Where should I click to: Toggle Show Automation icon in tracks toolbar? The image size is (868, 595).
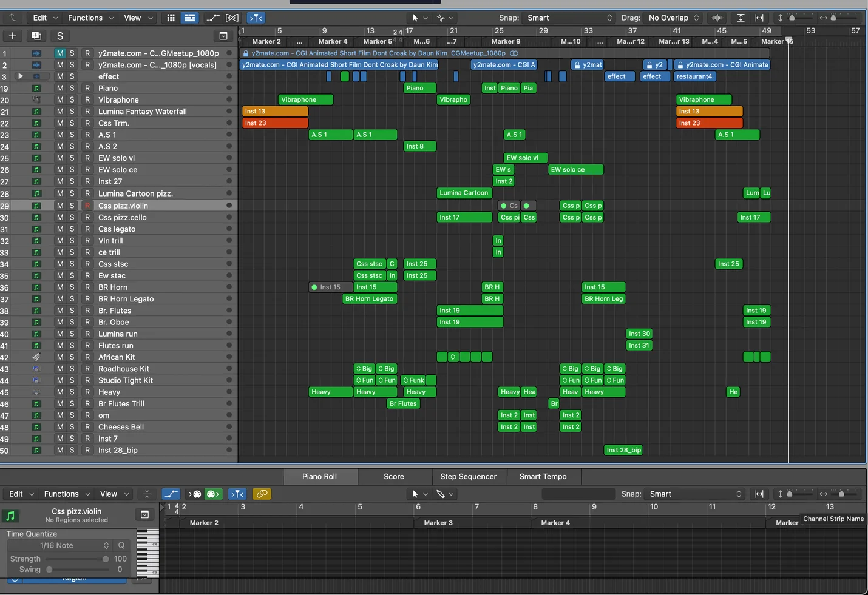coord(212,18)
